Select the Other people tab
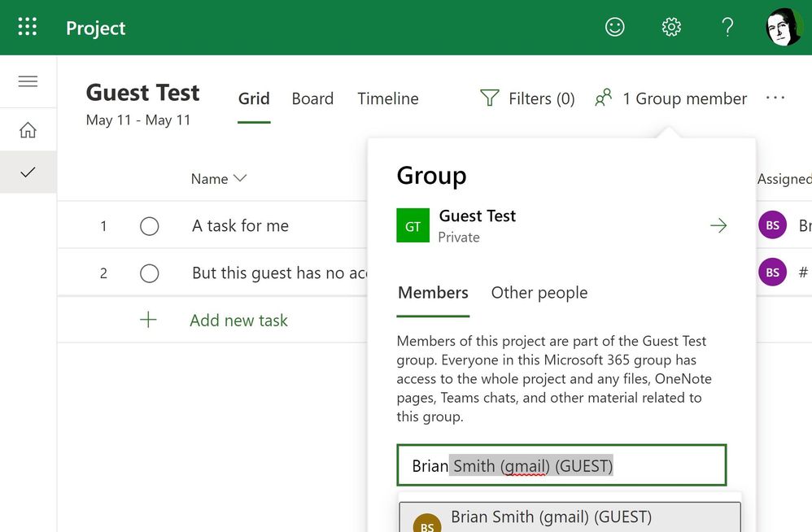This screenshot has height=532, width=812. (539, 293)
